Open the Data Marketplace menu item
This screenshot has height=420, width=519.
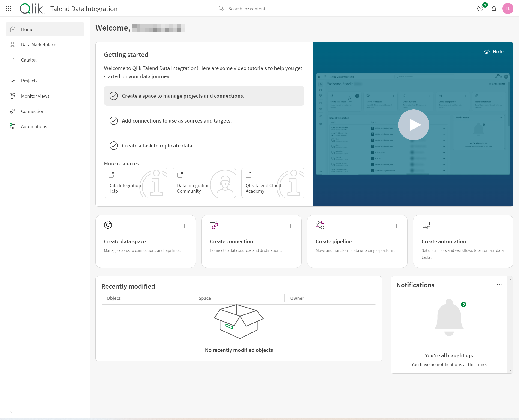pos(39,44)
